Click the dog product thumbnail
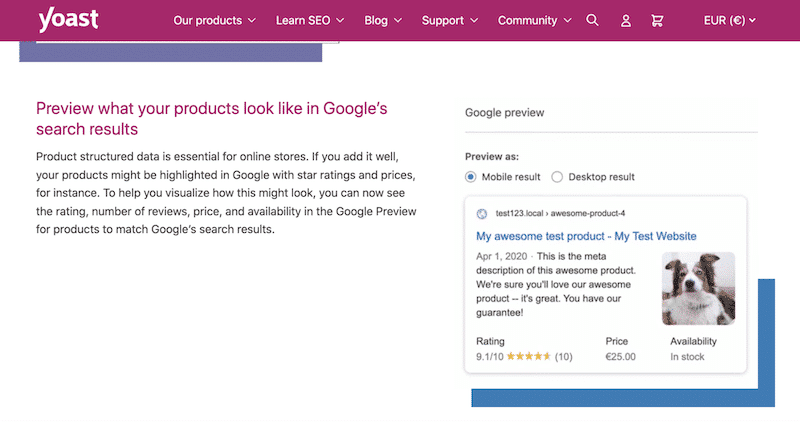Image resolution: width=800 pixels, height=423 pixels. point(698,288)
